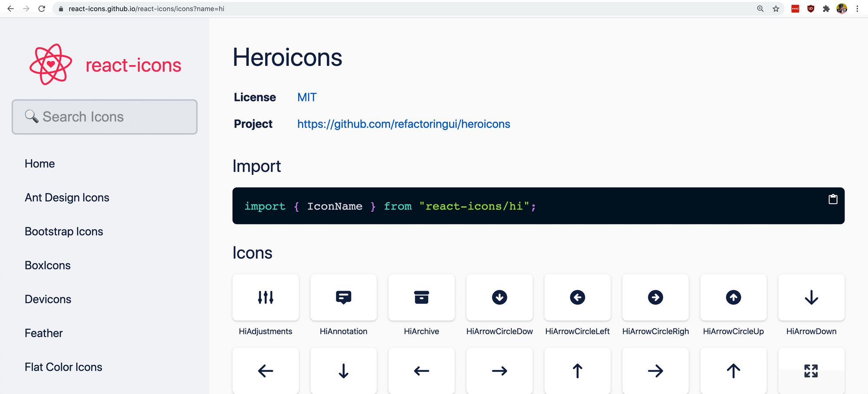Pick the HiArrowCircleLeft icon card
Image resolution: width=868 pixels, height=394 pixels.
(x=578, y=297)
